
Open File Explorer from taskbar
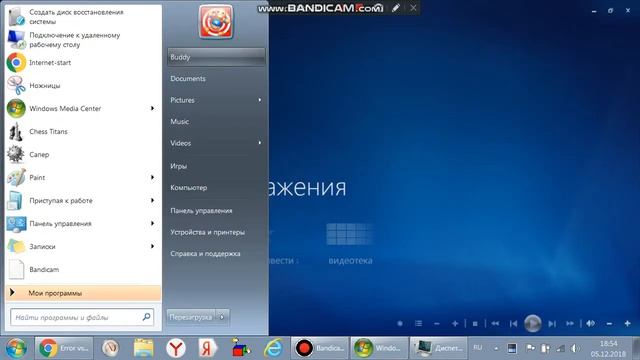pos(143,348)
